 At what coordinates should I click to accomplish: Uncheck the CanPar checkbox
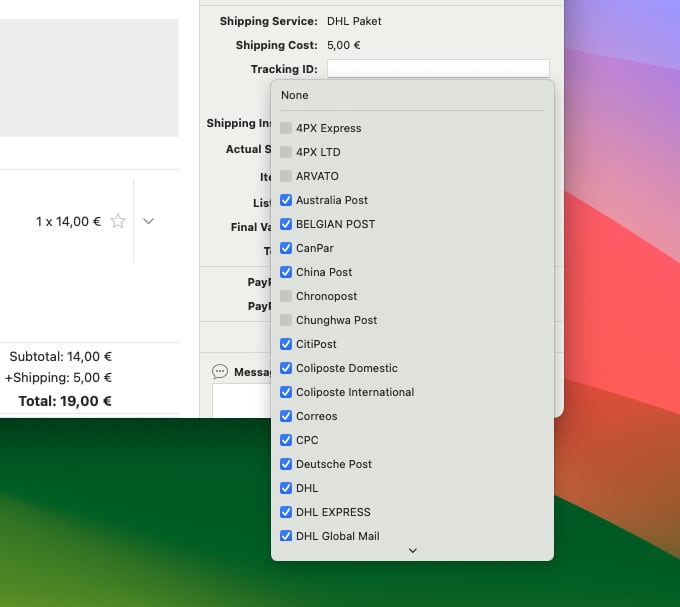[x=286, y=248]
